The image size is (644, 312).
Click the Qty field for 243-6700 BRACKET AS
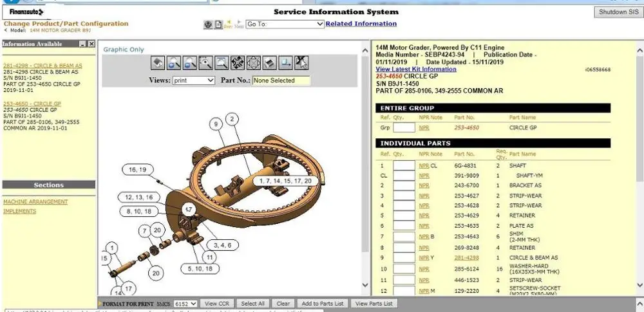point(404,185)
